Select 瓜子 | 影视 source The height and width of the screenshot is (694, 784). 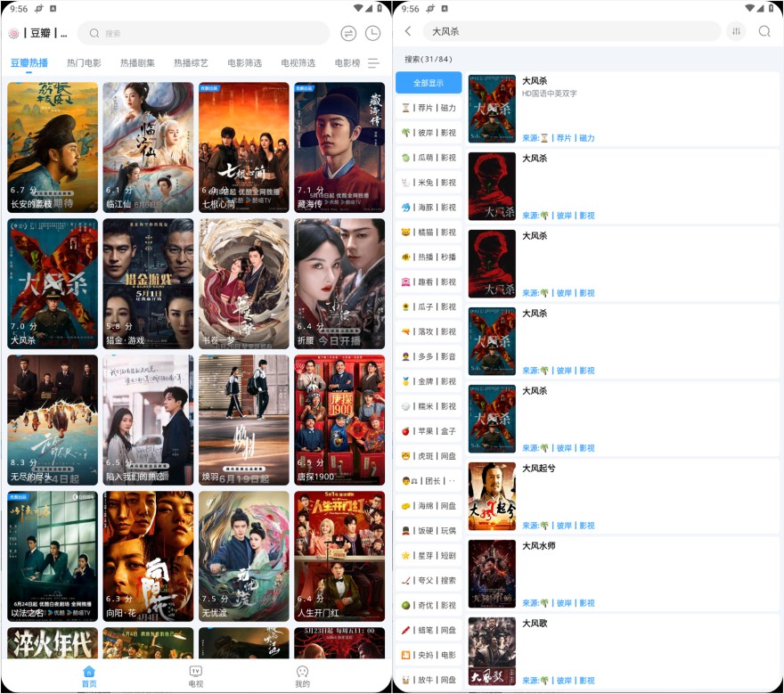tap(429, 306)
